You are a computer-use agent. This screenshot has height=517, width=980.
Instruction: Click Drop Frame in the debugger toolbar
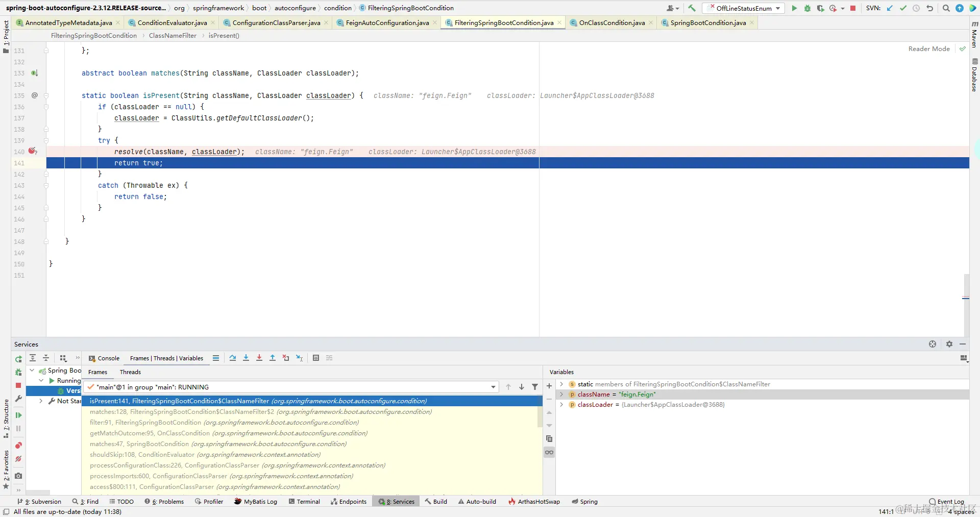[x=286, y=358]
